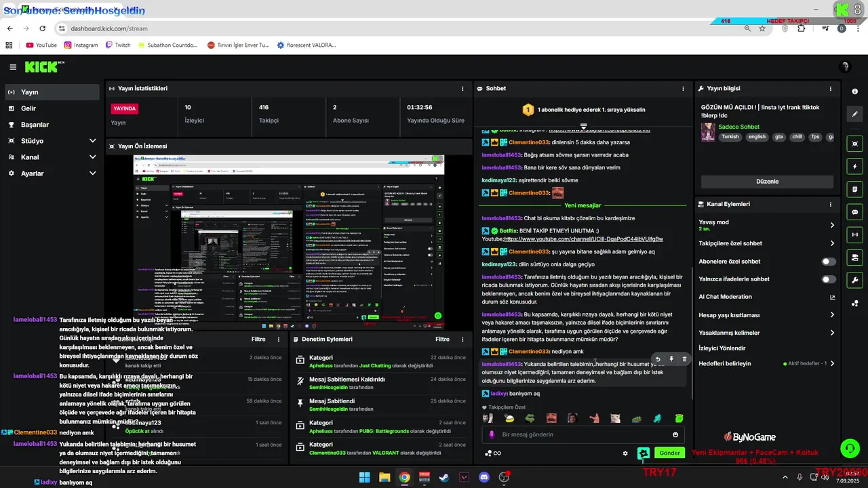Toggle the stream preview panel icon
868x488 pixels.
854,144
